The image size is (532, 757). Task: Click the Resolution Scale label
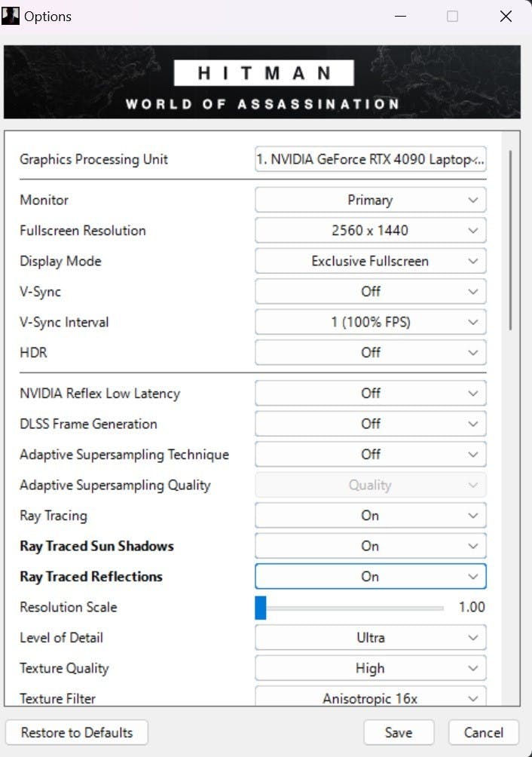click(x=69, y=607)
